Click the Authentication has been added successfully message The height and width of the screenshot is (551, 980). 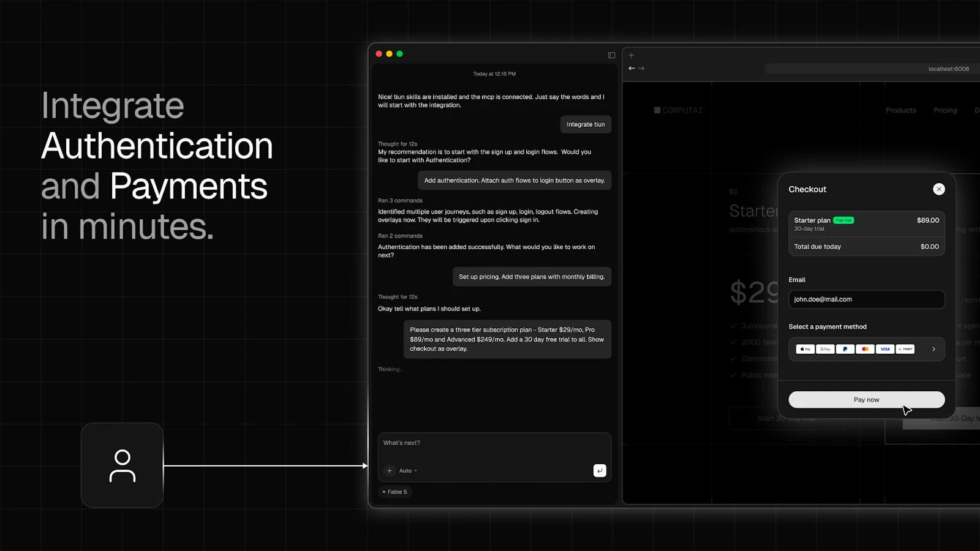coord(486,251)
